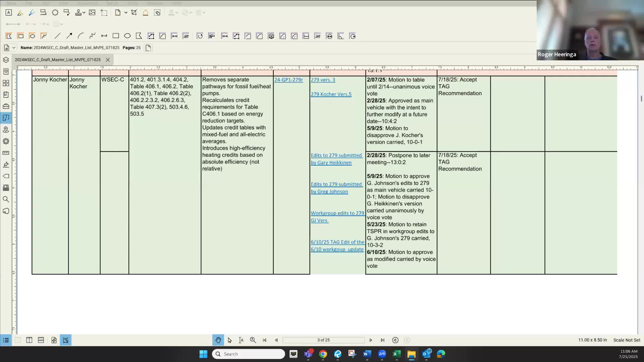
Task: Go to the previous page
Action: [276, 340]
